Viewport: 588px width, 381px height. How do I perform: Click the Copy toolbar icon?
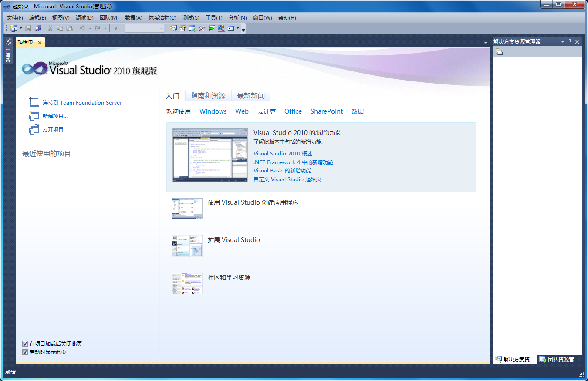point(60,28)
